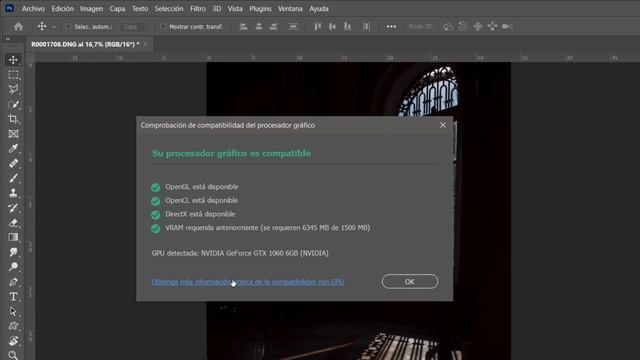Click the 'OpenCL está disponible' text
This screenshot has width=640, height=360.
point(201,200)
